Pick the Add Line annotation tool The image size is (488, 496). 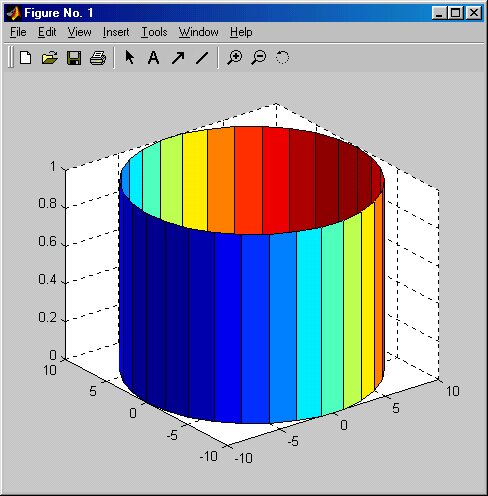pyautogui.click(x=202, y=58)
